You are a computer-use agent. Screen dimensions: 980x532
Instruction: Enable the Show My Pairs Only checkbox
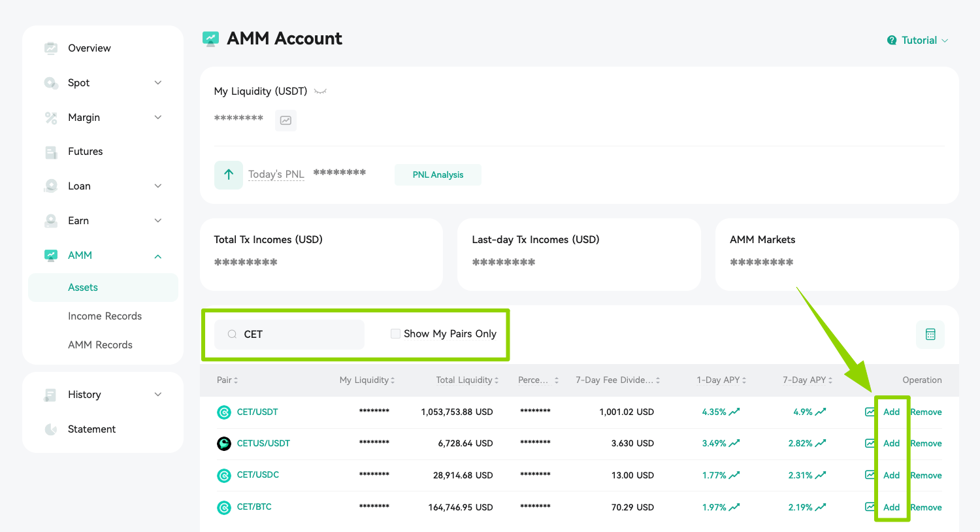pos(395,333)
